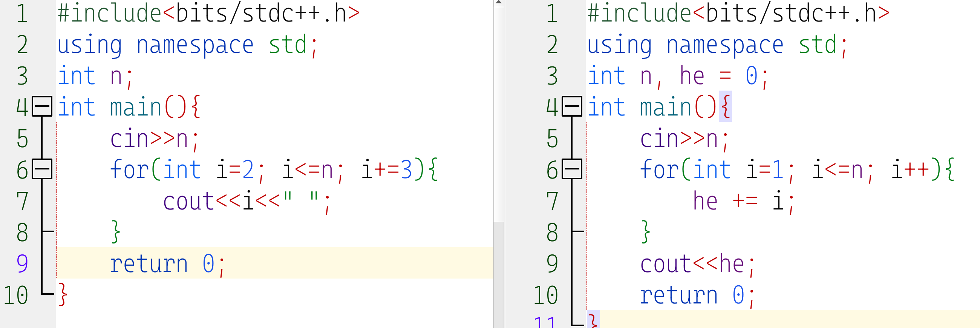Click the left editor's vertical scrollbar thumb
Image resolution: width=980 pixels, height=328 pixels.
498,114
